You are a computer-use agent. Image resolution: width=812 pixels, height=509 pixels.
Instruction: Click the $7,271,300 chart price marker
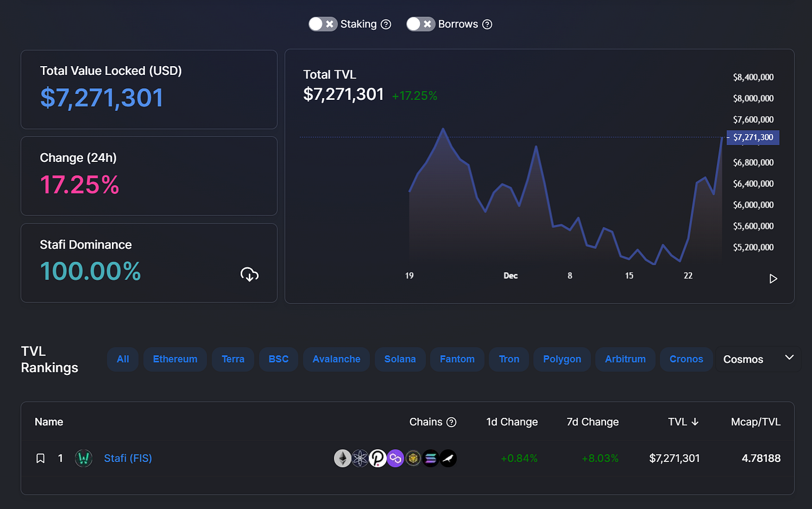pyautogui.click(x=753, y=138)
